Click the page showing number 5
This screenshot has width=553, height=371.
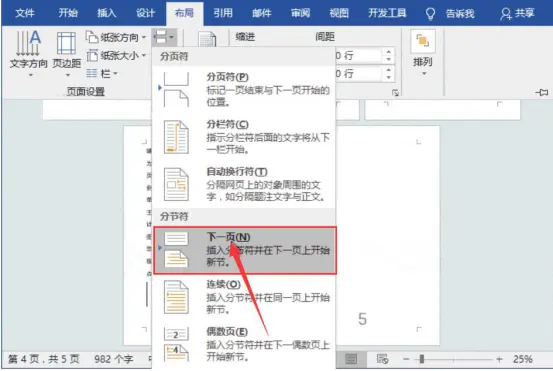point(387,236)
